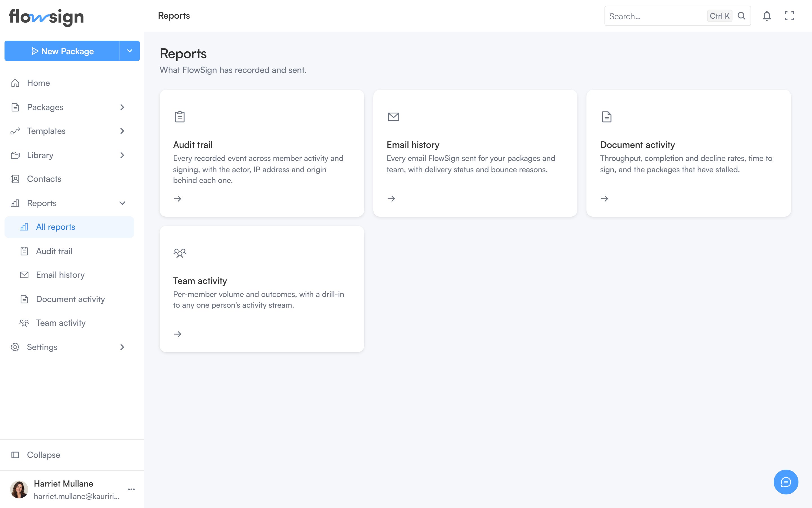This screenshot has height=508, width=812.
Task: Click the Collapse sidebar button
Action: [69, 455]
